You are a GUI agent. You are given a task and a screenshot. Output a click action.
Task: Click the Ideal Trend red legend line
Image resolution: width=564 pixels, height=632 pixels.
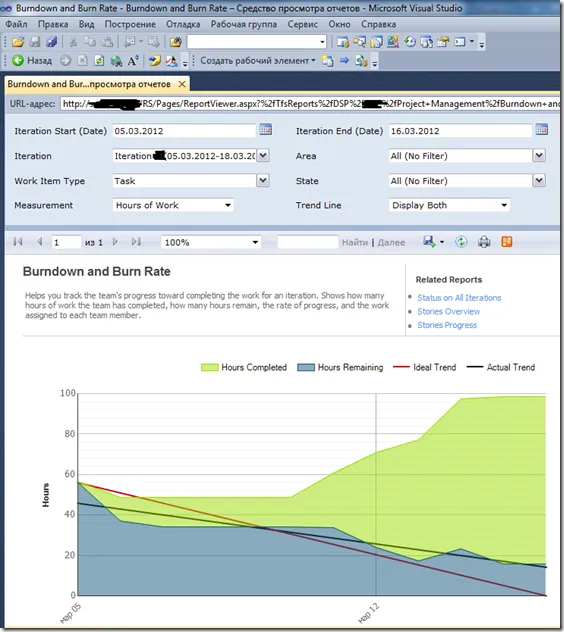point(401,367)
